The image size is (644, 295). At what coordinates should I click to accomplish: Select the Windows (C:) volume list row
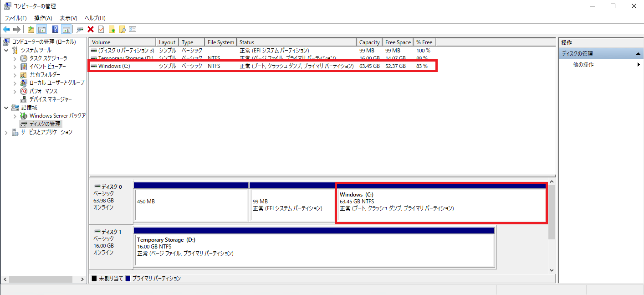point(263,66)
